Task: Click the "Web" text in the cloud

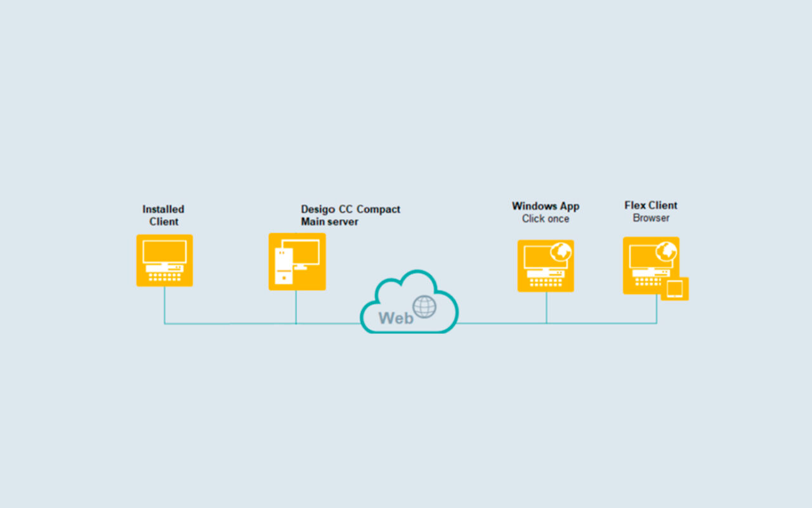Action: coord(395,317)
